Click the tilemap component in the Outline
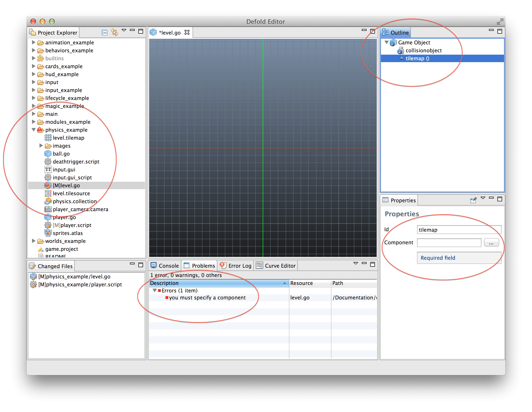 pos(417,58)
